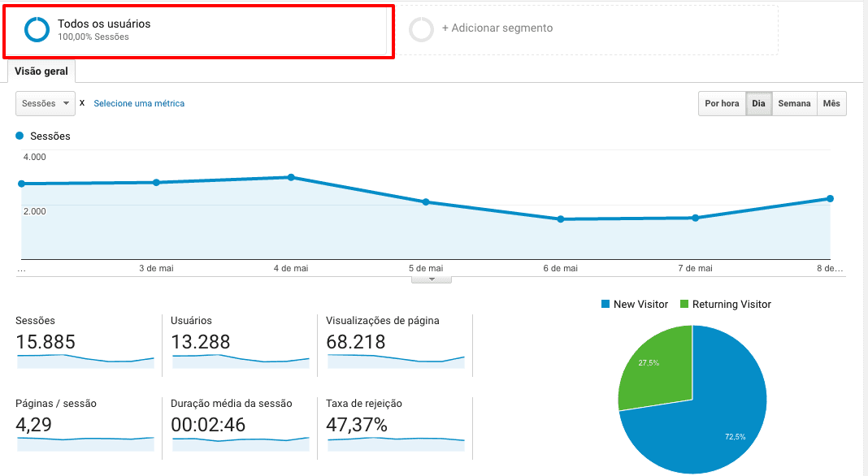Open Selecione uma métrica to compare metrics
The width and height of the screenshot is (868, 476).
(x=139, y=103)
